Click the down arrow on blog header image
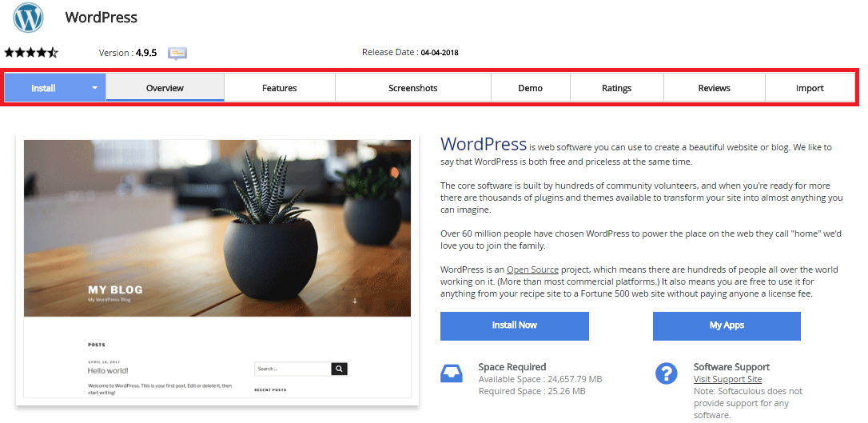The height and width of the screenshot is (423, 868). pyautogui.click(x=355, y=301)
